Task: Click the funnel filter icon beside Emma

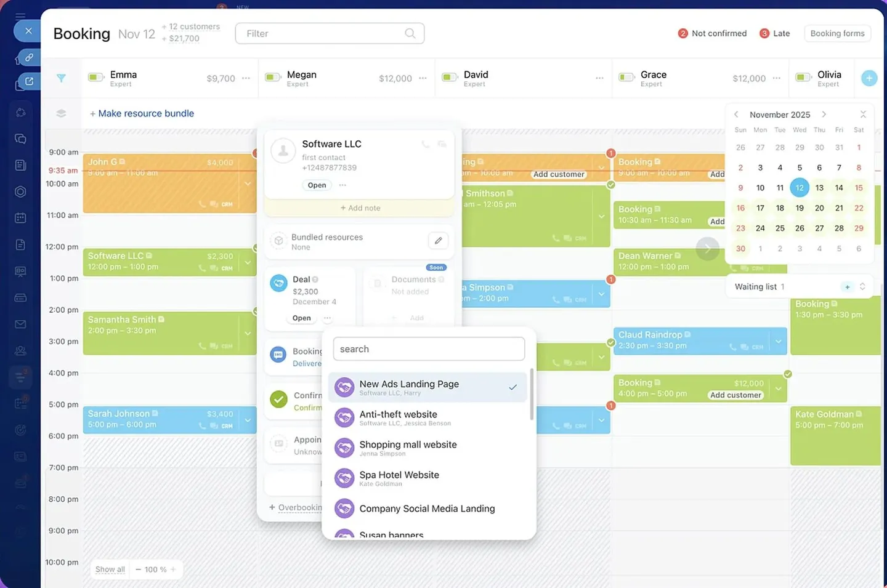Action: tap(61, 78)
